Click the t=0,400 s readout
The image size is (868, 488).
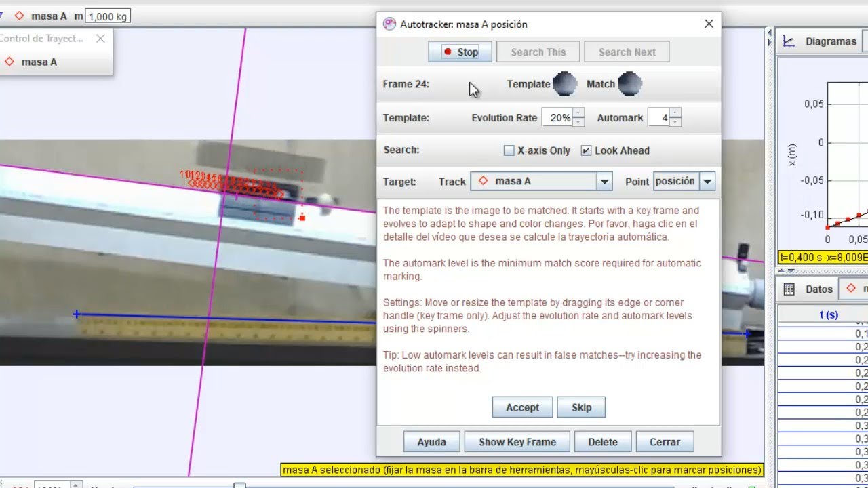tap(823, 258)
